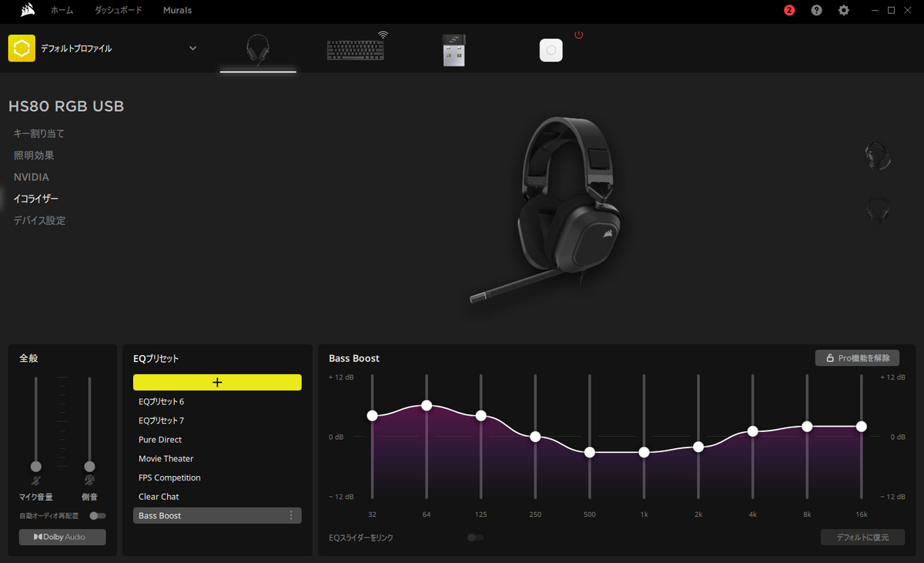Toggle 自動オーディオ再配置 switch
The image size is (924, 563).
[98, 515]
